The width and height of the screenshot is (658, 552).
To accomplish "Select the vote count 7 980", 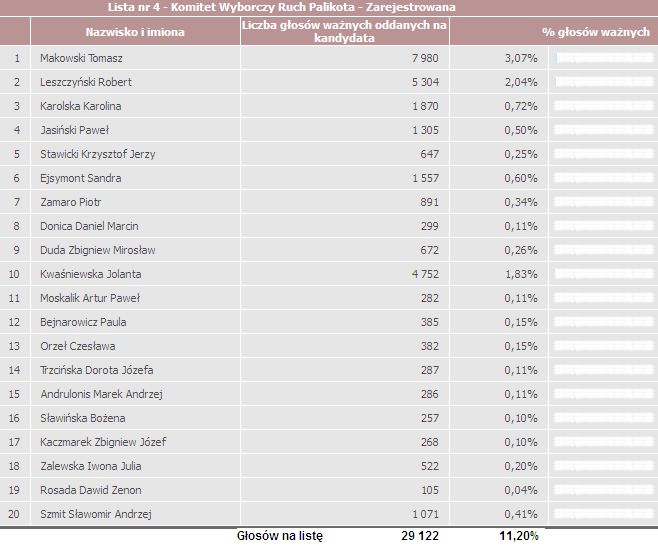I will (x=425, y=58).
